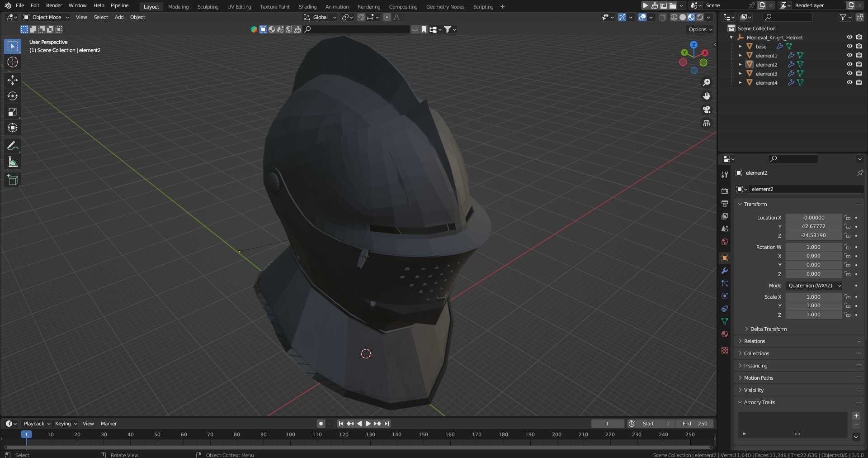Screen dimensions: 868x458
Task: Choose the Measure tool
Action: (13, 162)
